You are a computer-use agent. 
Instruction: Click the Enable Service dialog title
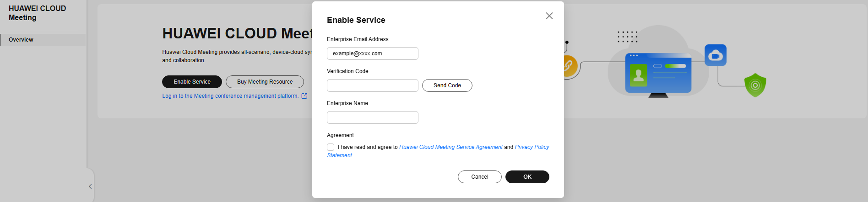pyautogui.click(x=356, y=20)
